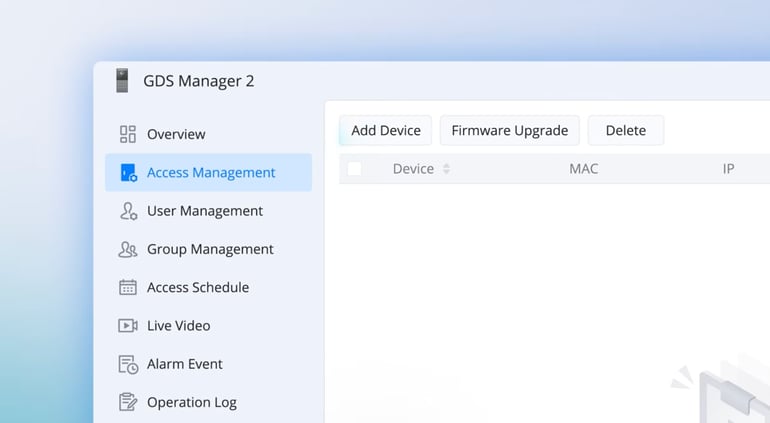The height and width of the screenshot is (423, 770).
Task: Click the Group Management people icon
Action: [x=128, y=249]
